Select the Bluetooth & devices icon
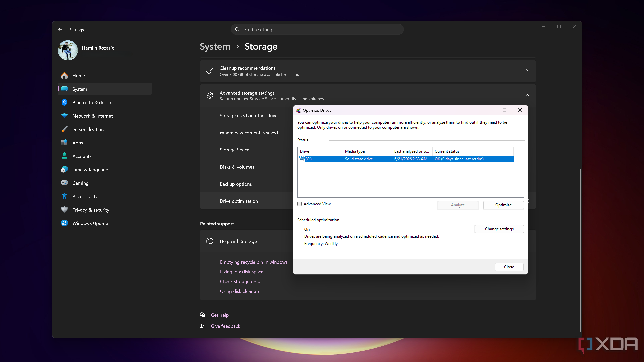The image size is (644, 362). tap(64, 102)
